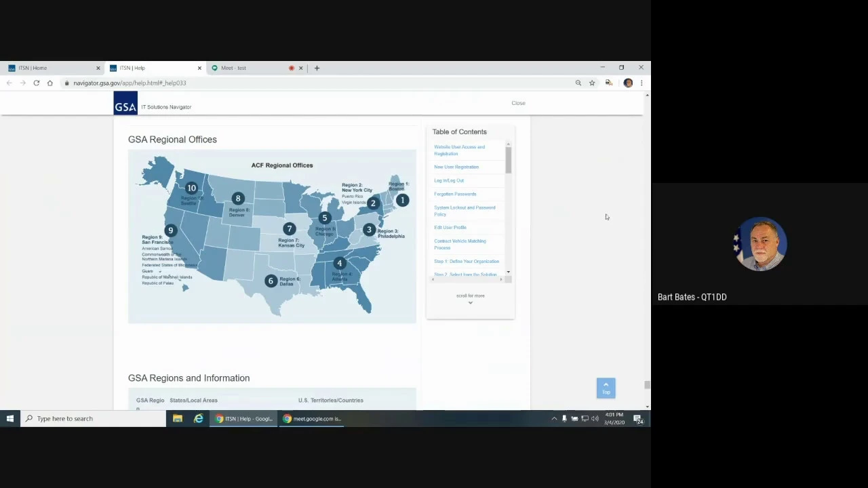Select Region 3 Philadelphia marker
This screenshot has height=488, width=868.
click(369, 230)
